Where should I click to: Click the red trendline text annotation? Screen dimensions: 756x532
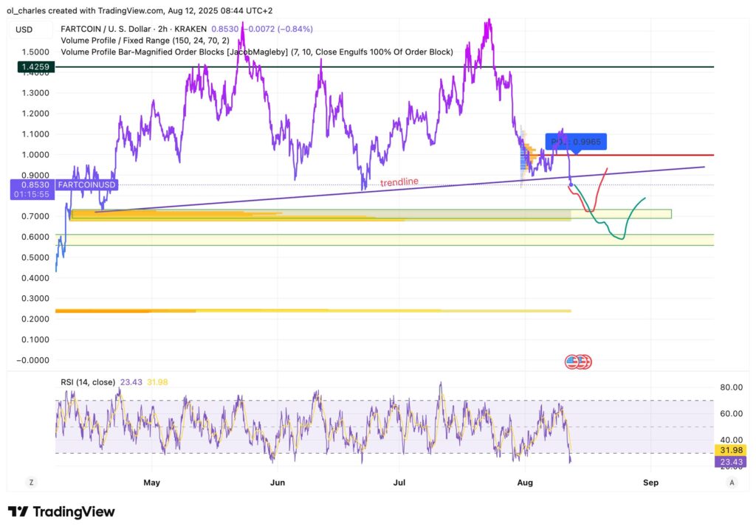pyautogui.click(x=399, y=182)
